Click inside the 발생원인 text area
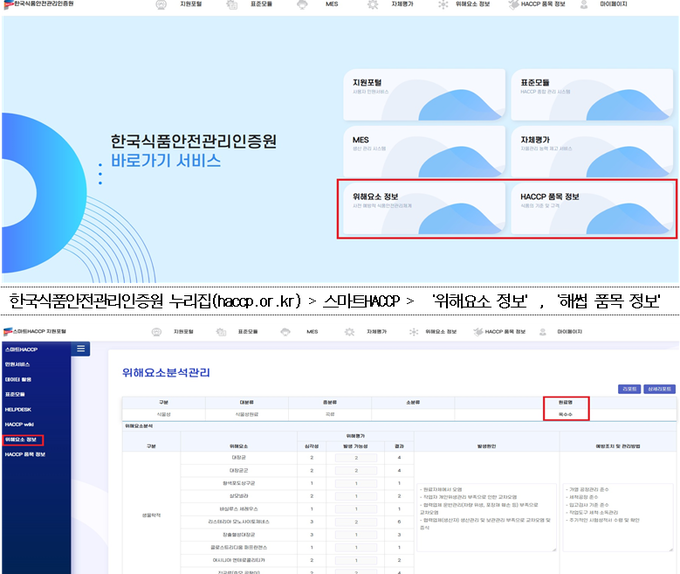 coord(487,518)
